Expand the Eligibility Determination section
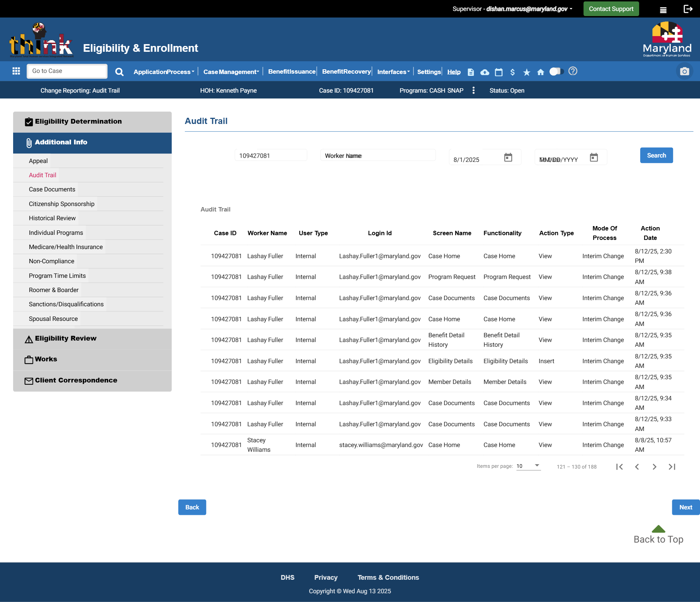Image resolution: width=700 pixels, height=602 pixels. 92,122
